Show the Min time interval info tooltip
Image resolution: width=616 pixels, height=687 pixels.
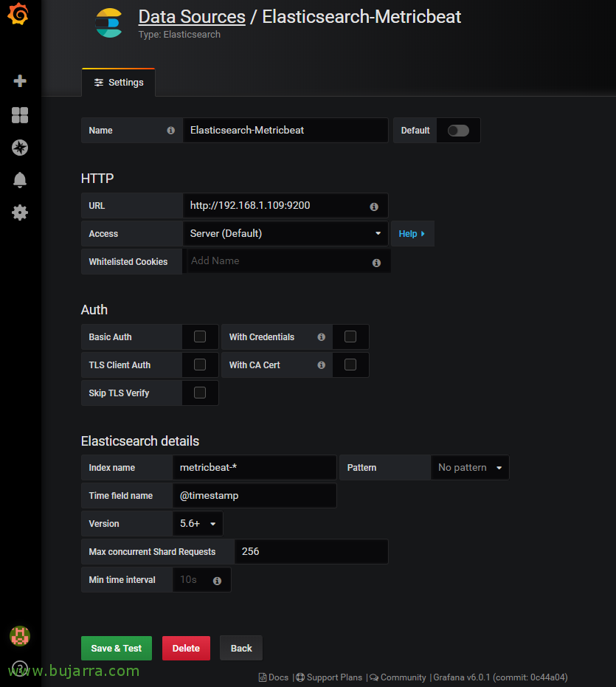217,581
